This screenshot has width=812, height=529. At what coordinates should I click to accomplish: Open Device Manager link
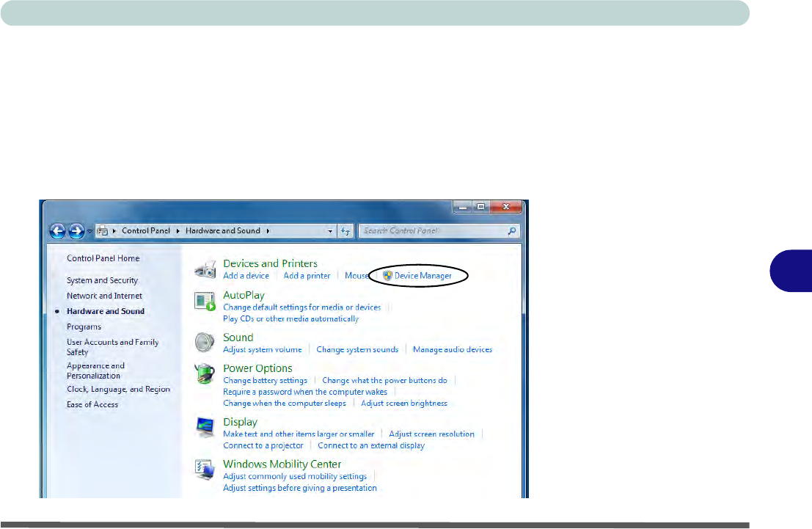coord(423,276)
